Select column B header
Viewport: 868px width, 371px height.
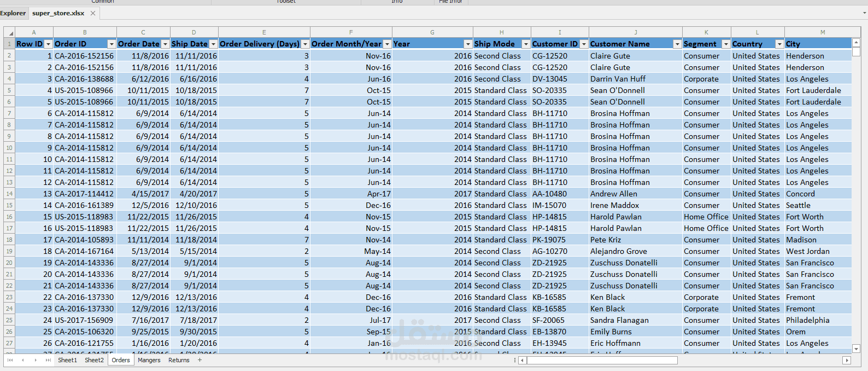point(85,32)
